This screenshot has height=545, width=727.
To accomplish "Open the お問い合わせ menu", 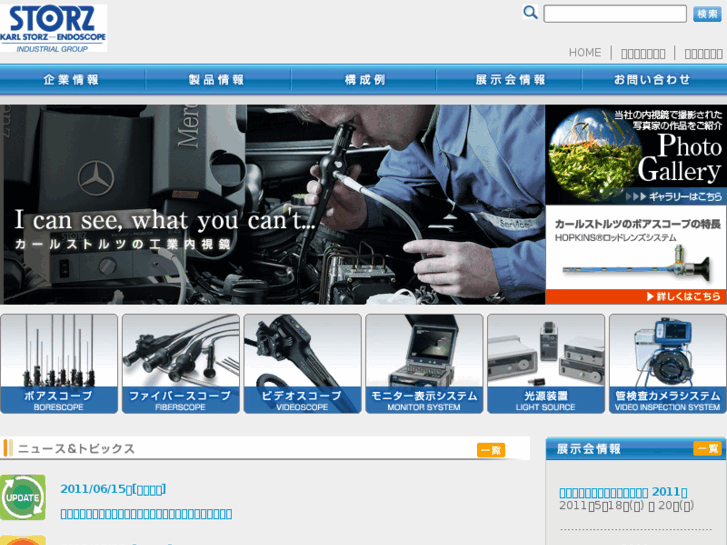I will point(653,80).
